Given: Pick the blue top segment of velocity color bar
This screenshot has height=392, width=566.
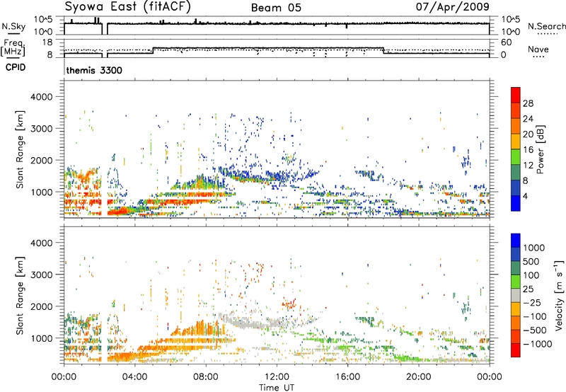Looking at the screenshot, I should tap(516, 241).
